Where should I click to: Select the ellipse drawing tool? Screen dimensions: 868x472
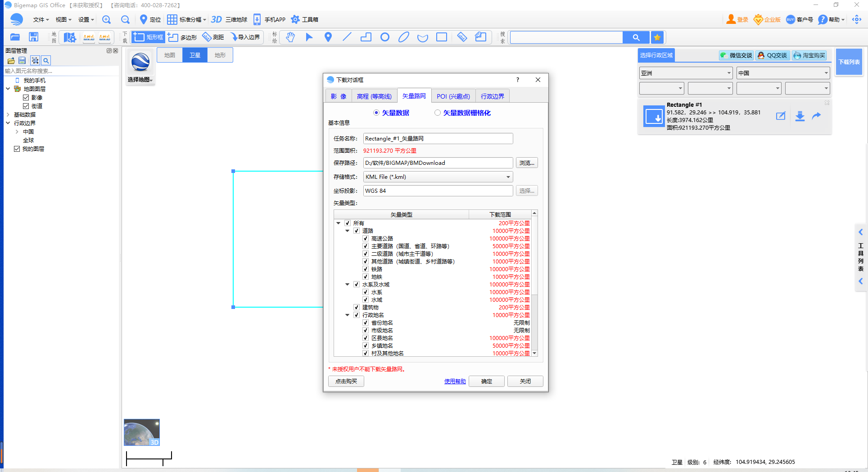(x=404, y=37)
